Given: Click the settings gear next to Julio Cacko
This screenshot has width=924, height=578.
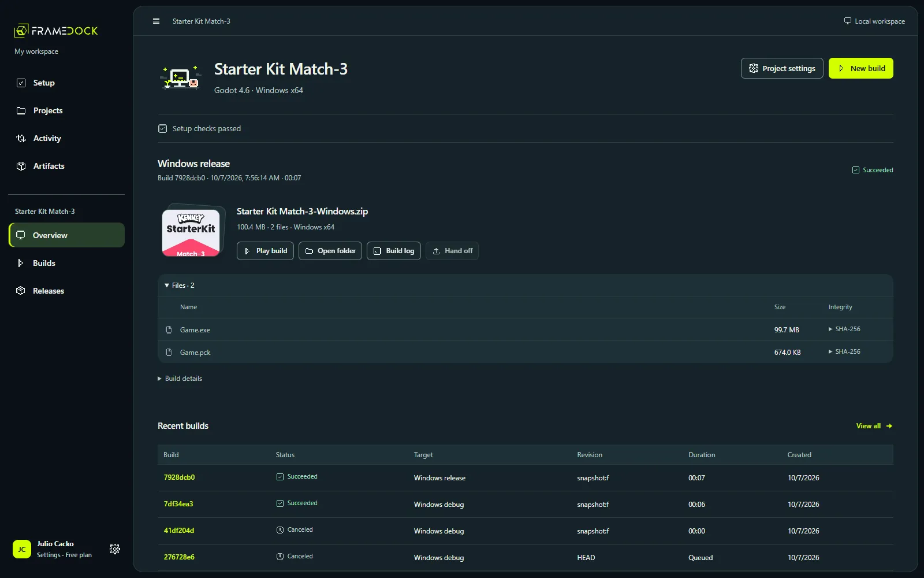Looking at the screenshot, I should click(x=115, y=549).
